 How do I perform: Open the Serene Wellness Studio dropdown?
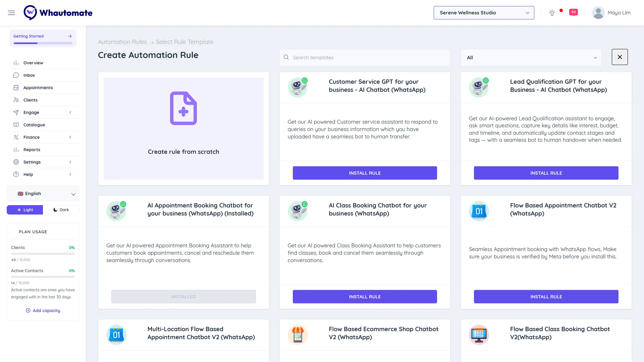484,13
